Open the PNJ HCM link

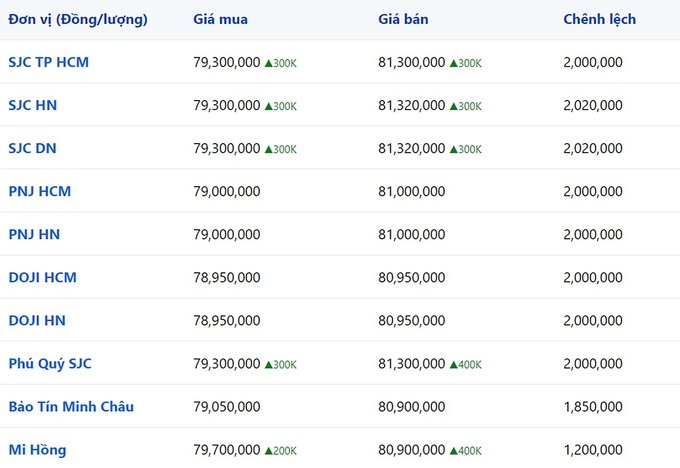tap(39, 191)
